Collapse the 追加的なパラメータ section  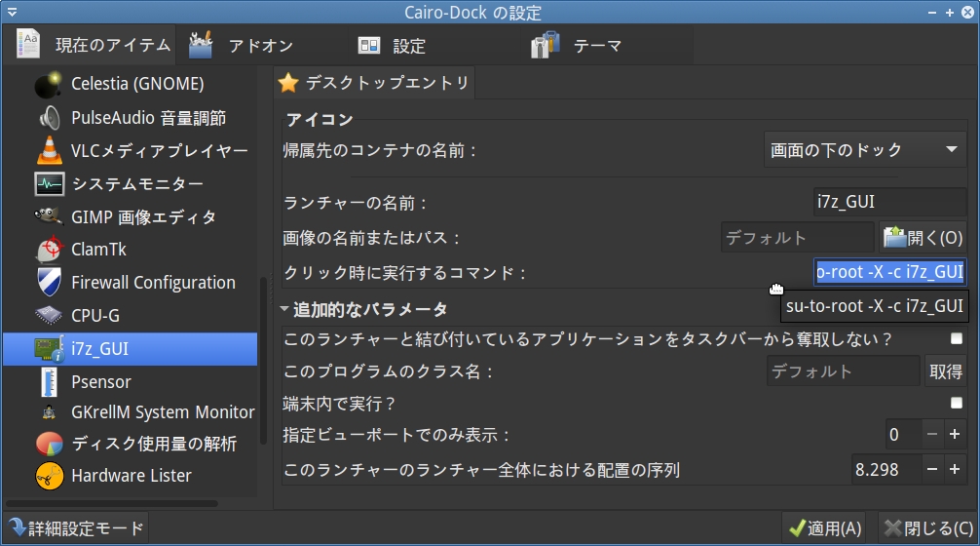coord(285,309)
